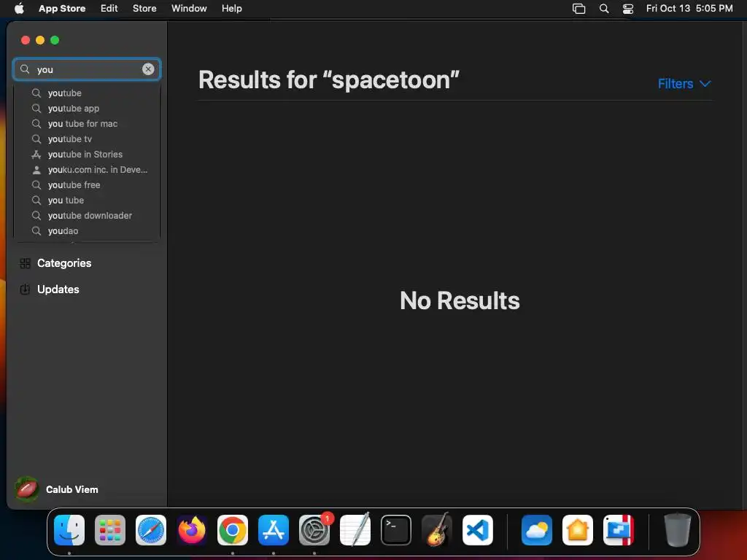
Task: Close the App Store window
Action: (26, 40)
